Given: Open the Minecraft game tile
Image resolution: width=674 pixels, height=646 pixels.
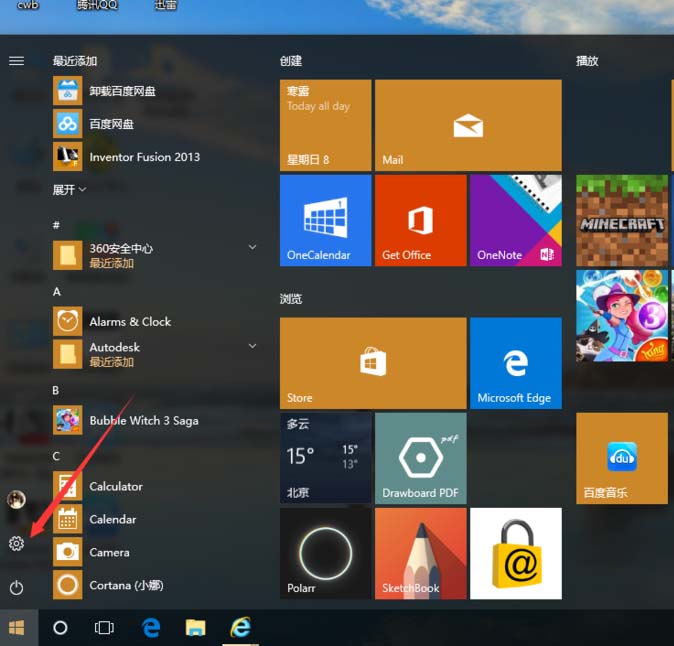Looking at the screenshot, I should [622, 220].
